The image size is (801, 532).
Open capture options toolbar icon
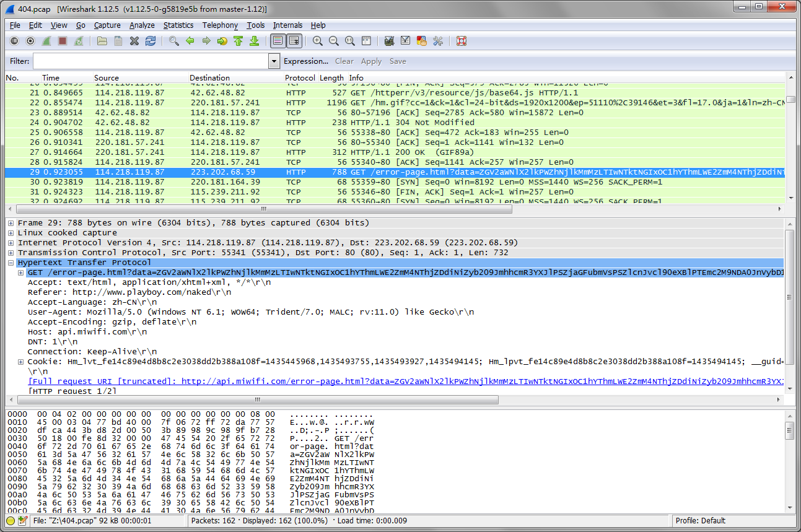click(30, 41)
